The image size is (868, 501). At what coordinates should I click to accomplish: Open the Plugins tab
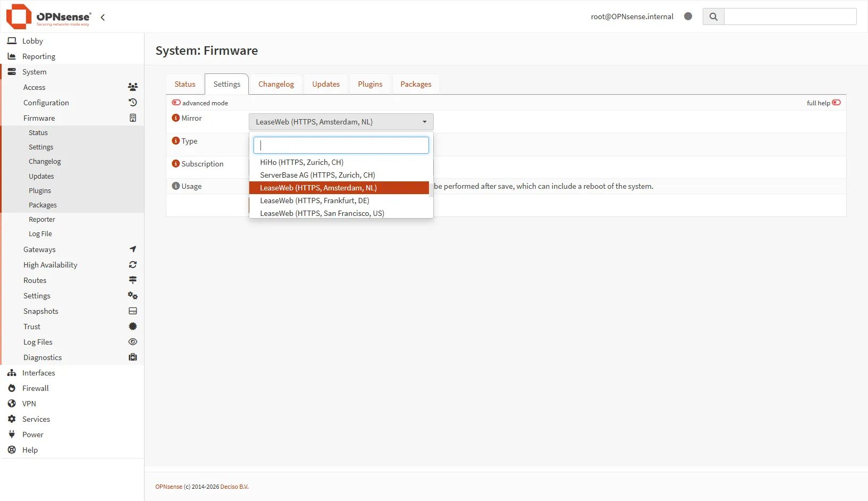[x=370, y=84]
